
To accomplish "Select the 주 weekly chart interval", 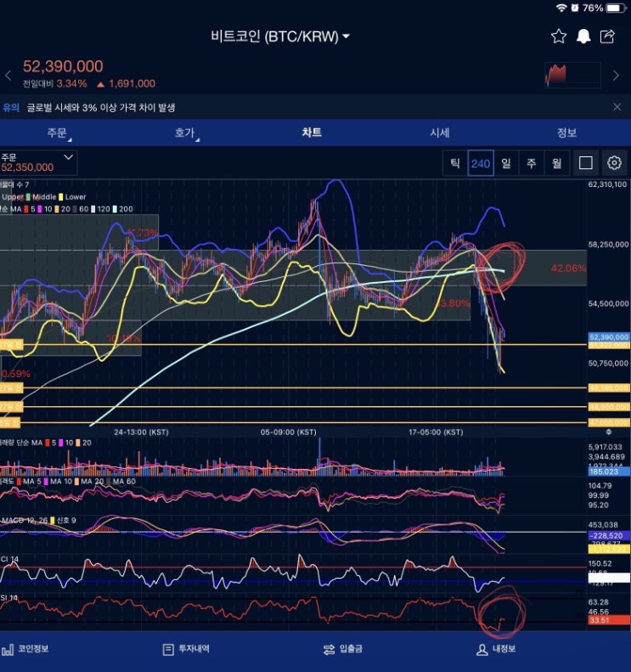I will coord(531,163).
